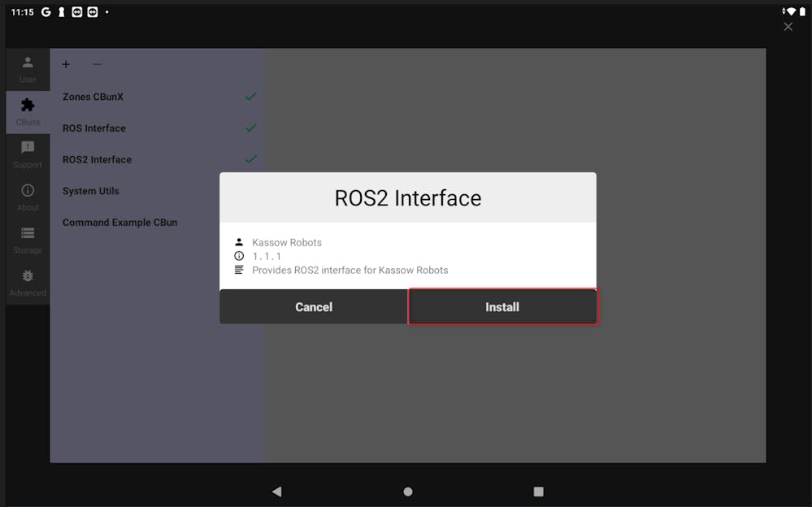Click the green checkmark beside Zones CBunX
The width and height of the screenshot is (812, 507).
[251, 97]
